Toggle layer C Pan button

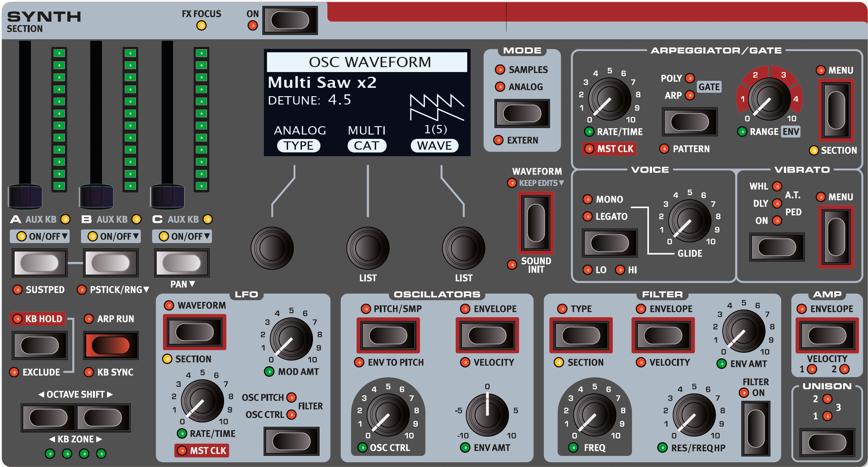pyautogui.click(x=182, y=263)
